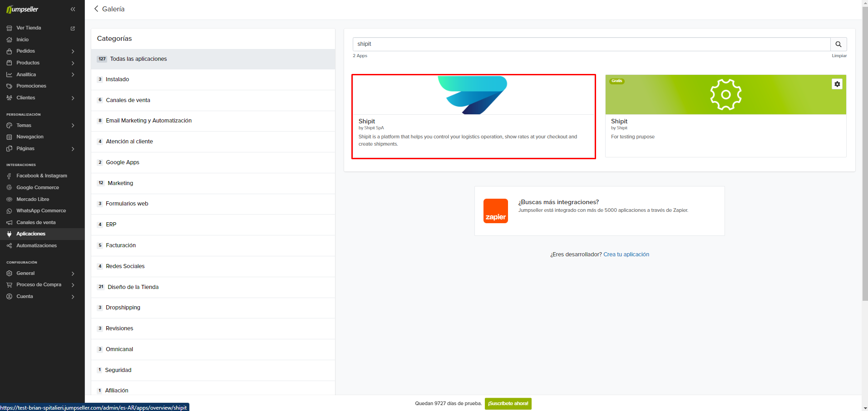Open the external-link icon beside Ver Tienda
This screenshot has width=868, height=411.
pyautogui.click(x=73, y=28)
